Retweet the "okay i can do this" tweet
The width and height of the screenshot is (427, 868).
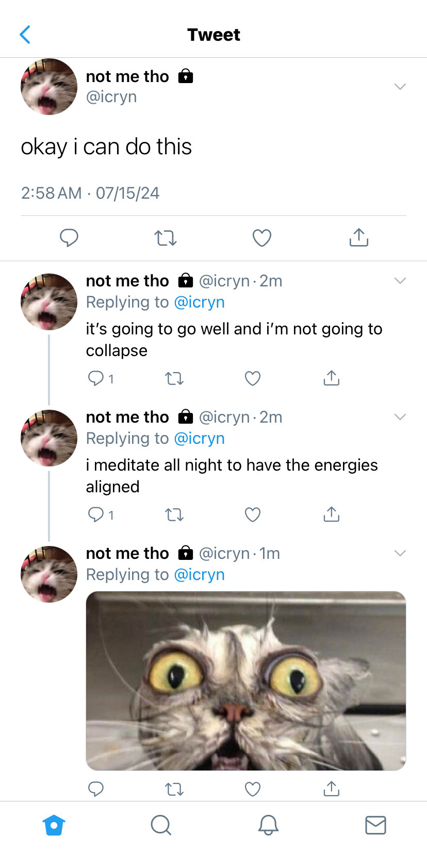[x=166, y=238]
